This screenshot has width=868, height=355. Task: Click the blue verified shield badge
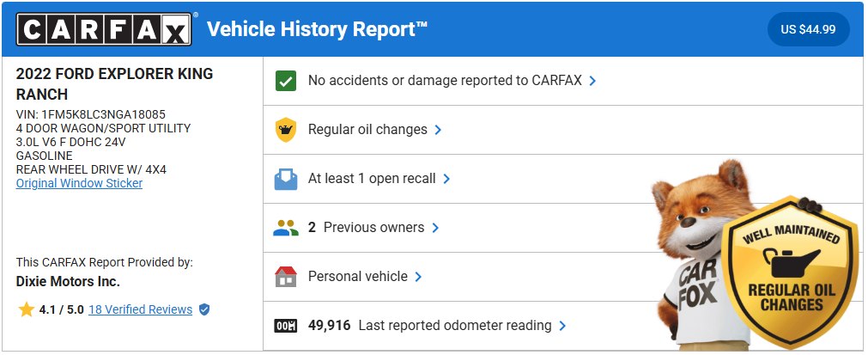click(x=204, y=309)
